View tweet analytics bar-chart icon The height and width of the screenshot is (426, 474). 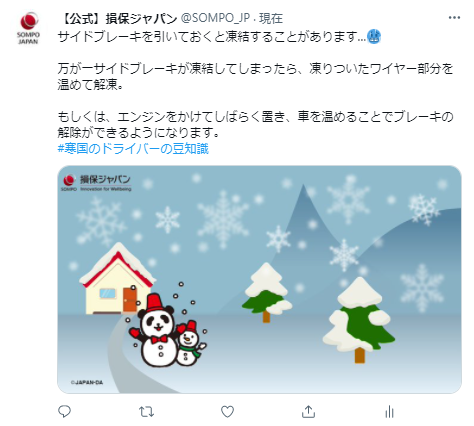[x=389, y=412]
